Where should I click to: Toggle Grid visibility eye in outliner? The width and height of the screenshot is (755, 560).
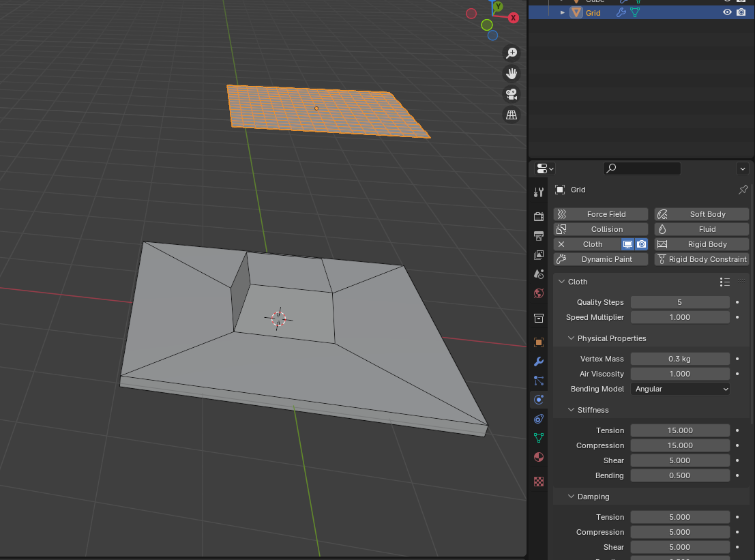(x=727, y=12)
